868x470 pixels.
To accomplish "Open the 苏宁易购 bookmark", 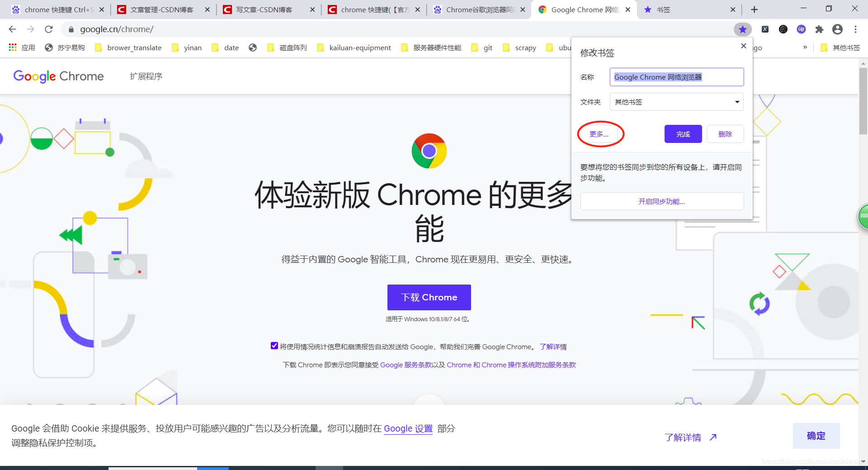I will pyautogui.click(x=65, y=47).
